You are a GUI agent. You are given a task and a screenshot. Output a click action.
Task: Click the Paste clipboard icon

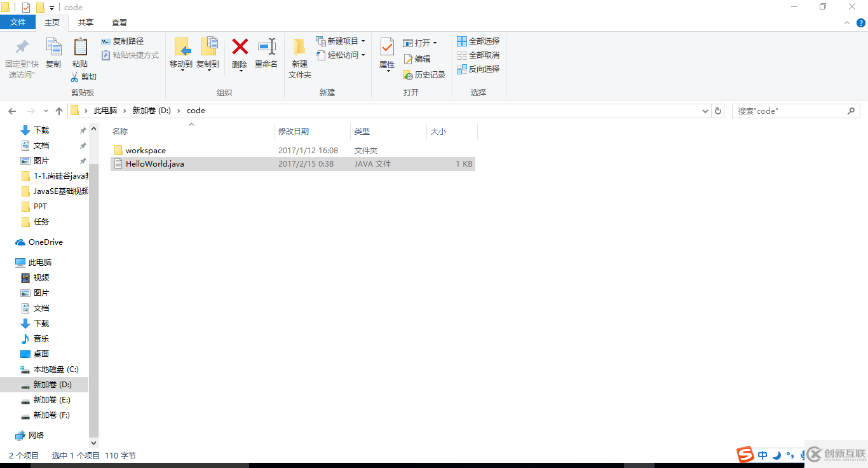(x=80, y=47)
